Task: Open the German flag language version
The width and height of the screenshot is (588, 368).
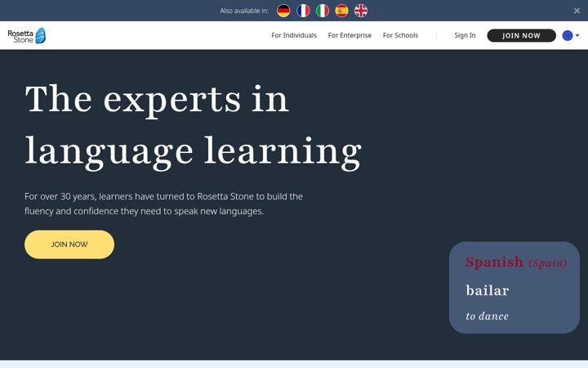Action: 283,11
